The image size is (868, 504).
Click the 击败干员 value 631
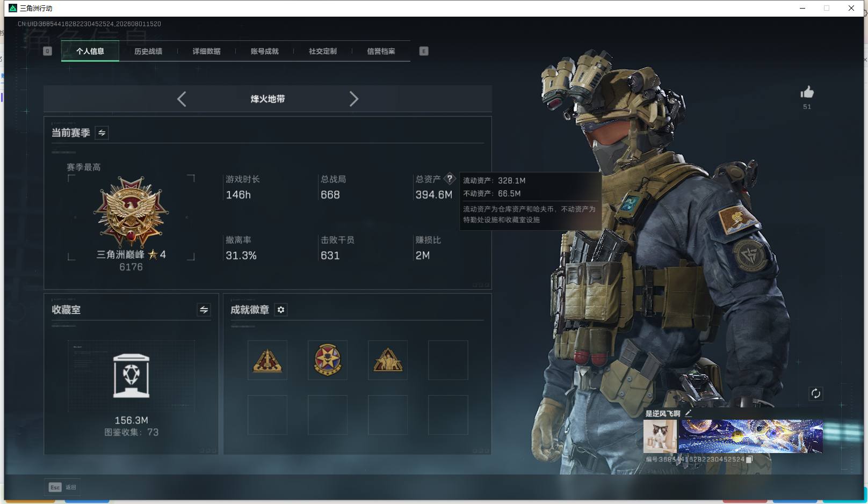coord(330,255)
